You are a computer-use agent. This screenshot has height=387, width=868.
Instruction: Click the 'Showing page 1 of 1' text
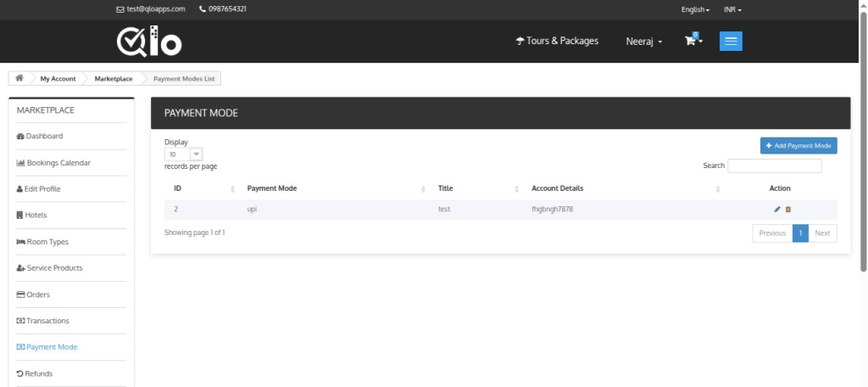[195, 233]
